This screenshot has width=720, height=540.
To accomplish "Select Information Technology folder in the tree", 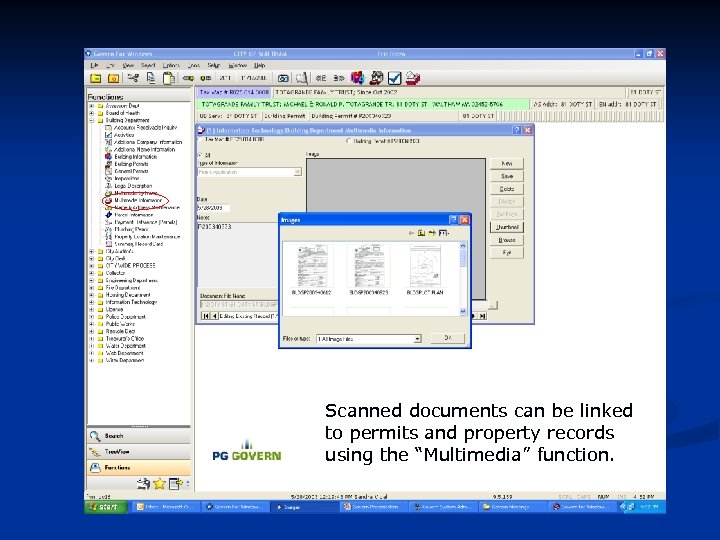I will pyautogui.click(x=131, y=302).
